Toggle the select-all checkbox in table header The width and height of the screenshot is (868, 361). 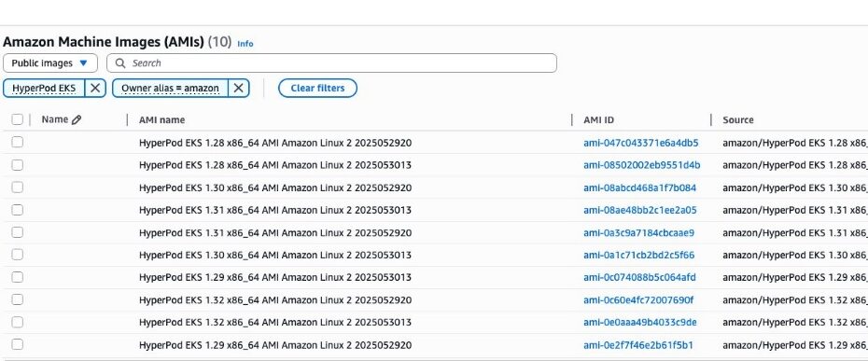pos(17,119)
